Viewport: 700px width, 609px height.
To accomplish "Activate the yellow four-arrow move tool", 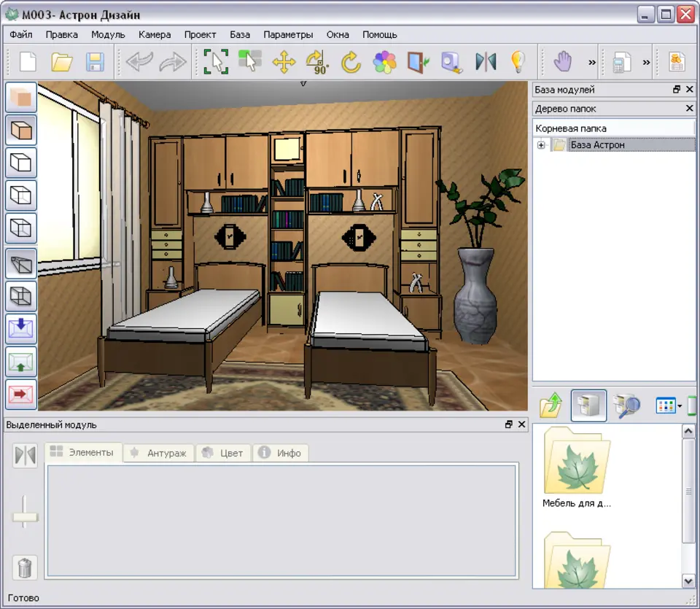I will click(x=284, y=61).
